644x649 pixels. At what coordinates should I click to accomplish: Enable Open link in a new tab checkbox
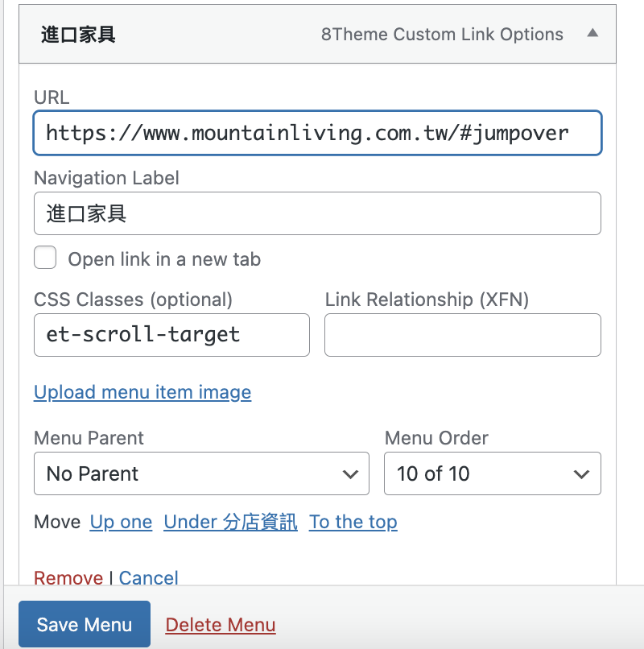[45, 258]
